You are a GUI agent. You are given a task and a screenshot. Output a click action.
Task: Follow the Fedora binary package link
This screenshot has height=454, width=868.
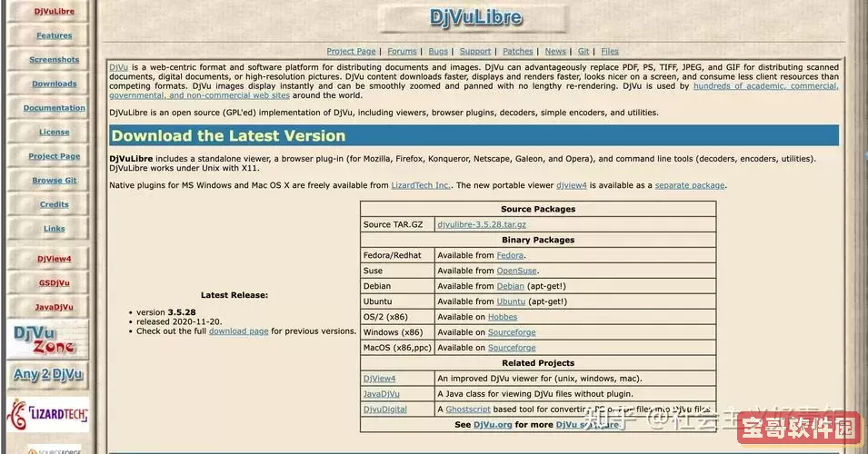pyautogui.click(x=510, y=255)
